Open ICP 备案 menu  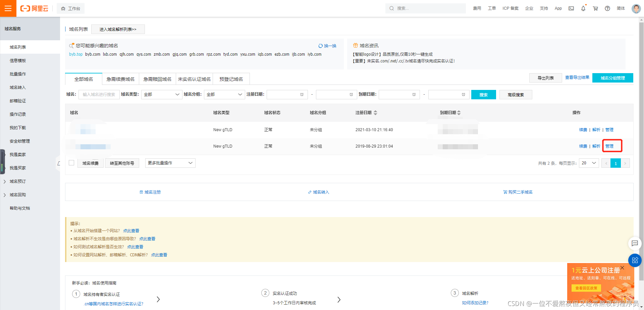[511, 8]
